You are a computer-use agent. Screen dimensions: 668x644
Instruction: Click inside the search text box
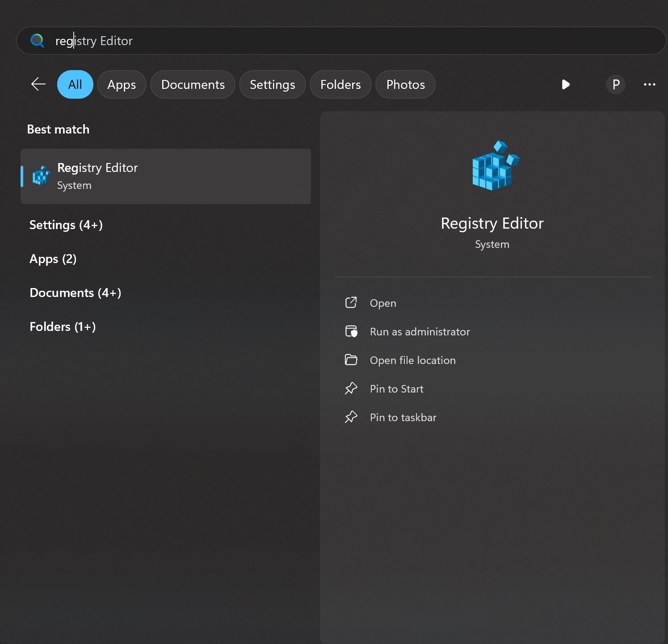pos(357,41)
